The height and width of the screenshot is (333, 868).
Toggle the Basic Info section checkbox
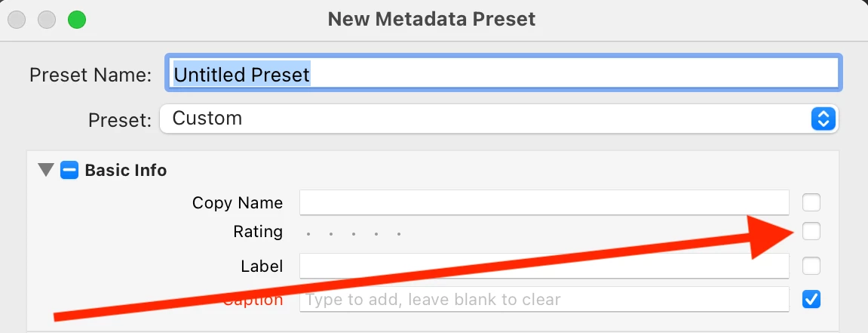(x=69, y=171)
